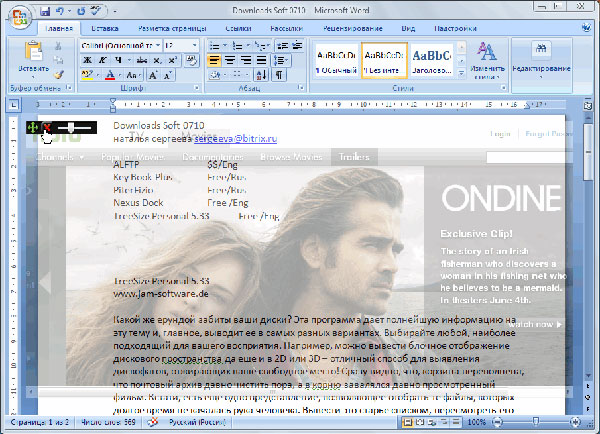Open the Изменить стили gallery
Screen dimensions: 600x434
(487, 60)
